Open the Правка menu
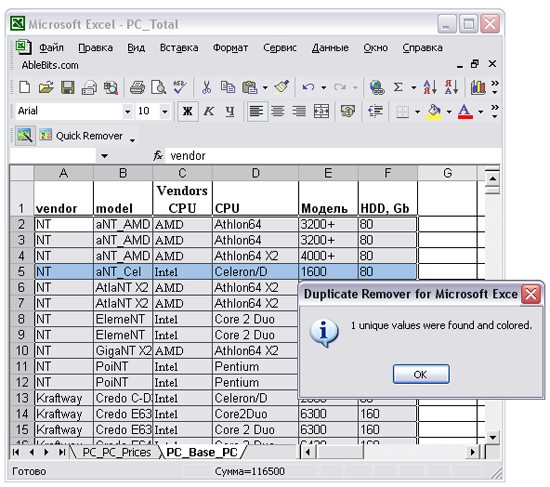550x487 pixels. [95, 48]
